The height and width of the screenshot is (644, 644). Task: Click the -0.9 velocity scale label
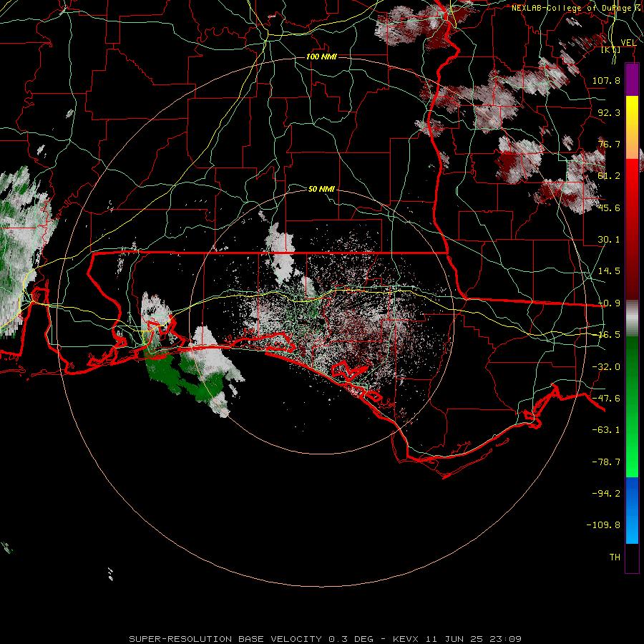pos(609,303)
